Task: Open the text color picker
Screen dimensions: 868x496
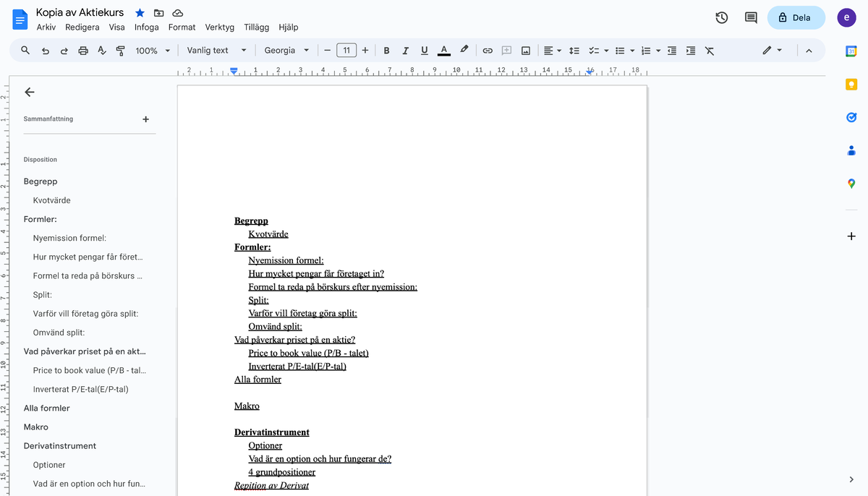Action: click(443, 51)
